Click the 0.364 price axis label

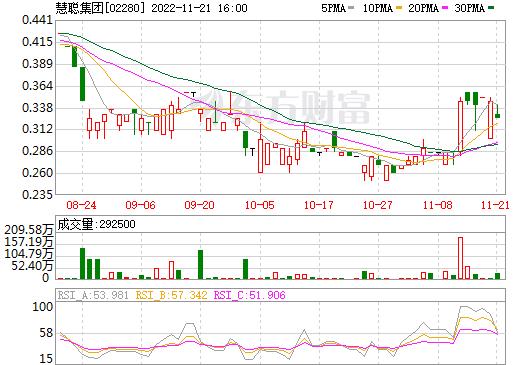pyautogui.click(x=37, y=86)
